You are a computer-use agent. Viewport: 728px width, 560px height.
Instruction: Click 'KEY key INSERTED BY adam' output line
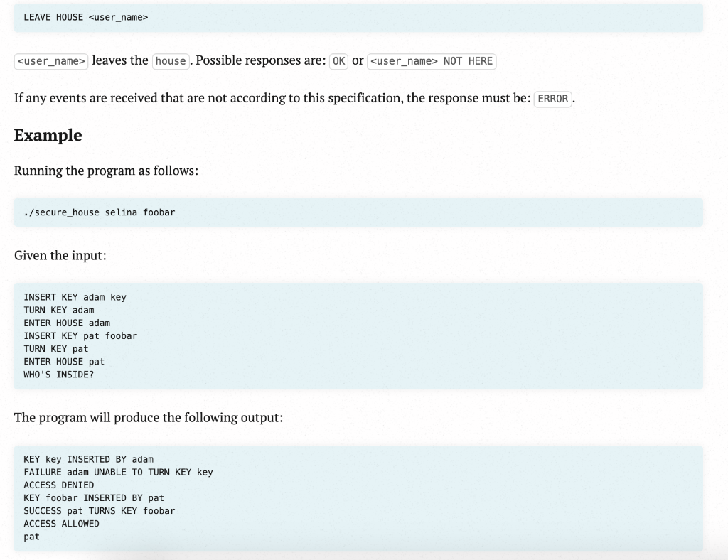(x=89, y=459)
